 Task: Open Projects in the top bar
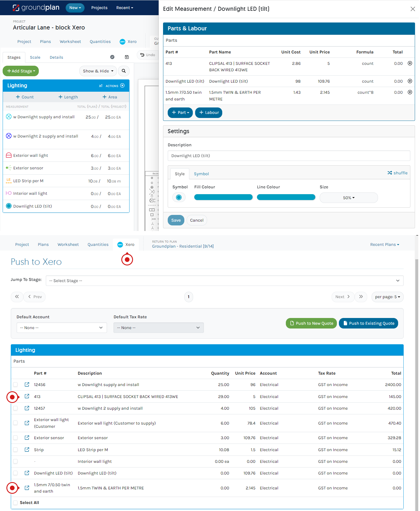tap(99, 8)
